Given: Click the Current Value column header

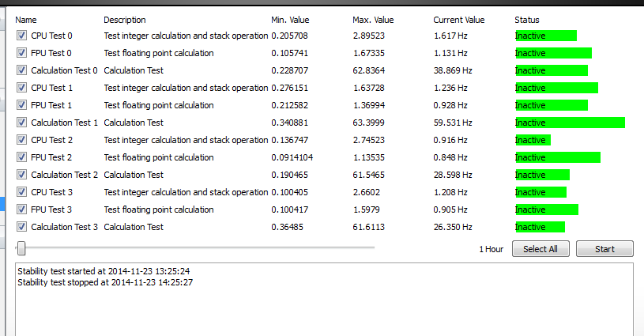Looking at the screenshot, I should click(x=459, y=20).
